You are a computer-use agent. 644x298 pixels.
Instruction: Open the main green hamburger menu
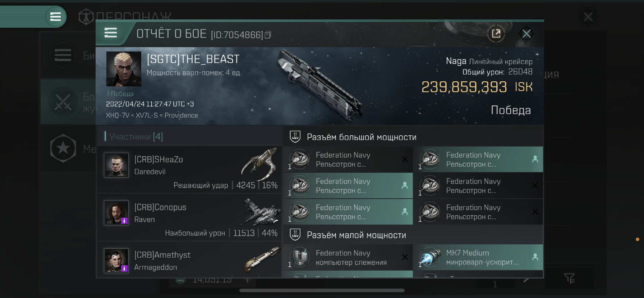(x=55, y=17)
